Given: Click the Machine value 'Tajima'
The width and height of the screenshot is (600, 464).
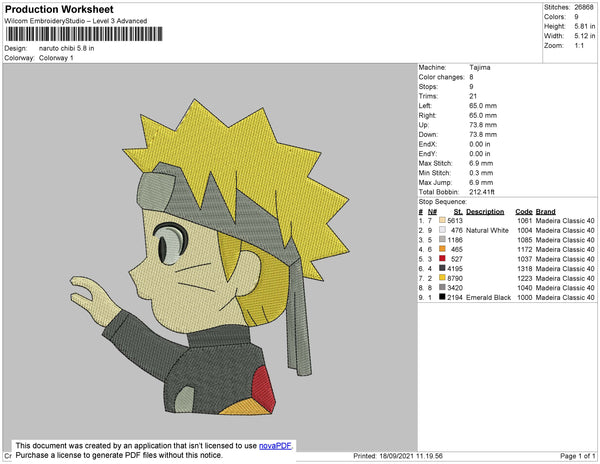Looking at the screenshot, I should 480,67.
